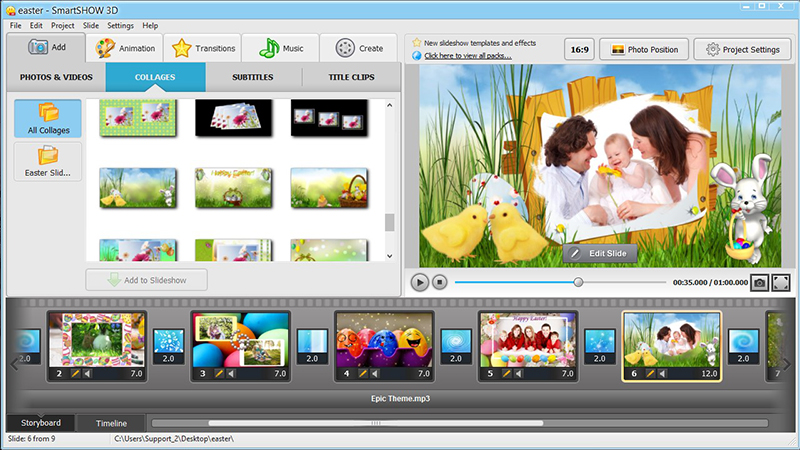Select the All Collages folder
The height and width of the screenshot is (450, 800).
tap(48, 118)
